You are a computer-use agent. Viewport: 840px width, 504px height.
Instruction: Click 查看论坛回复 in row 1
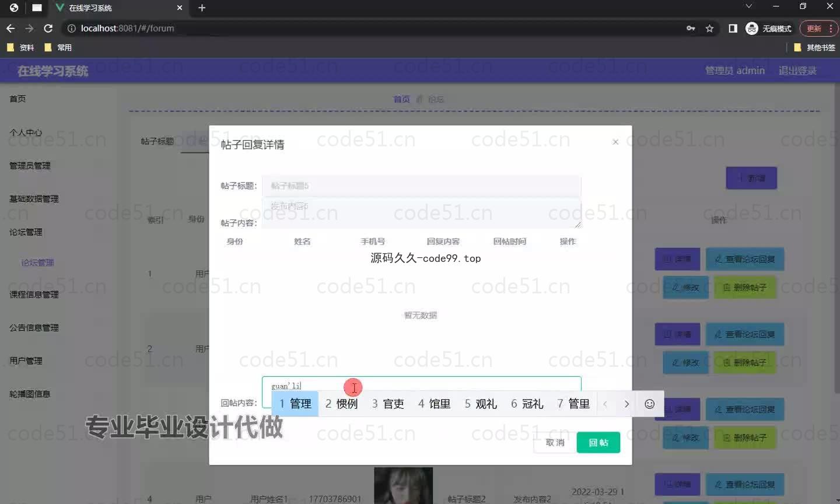click(745, 259)
